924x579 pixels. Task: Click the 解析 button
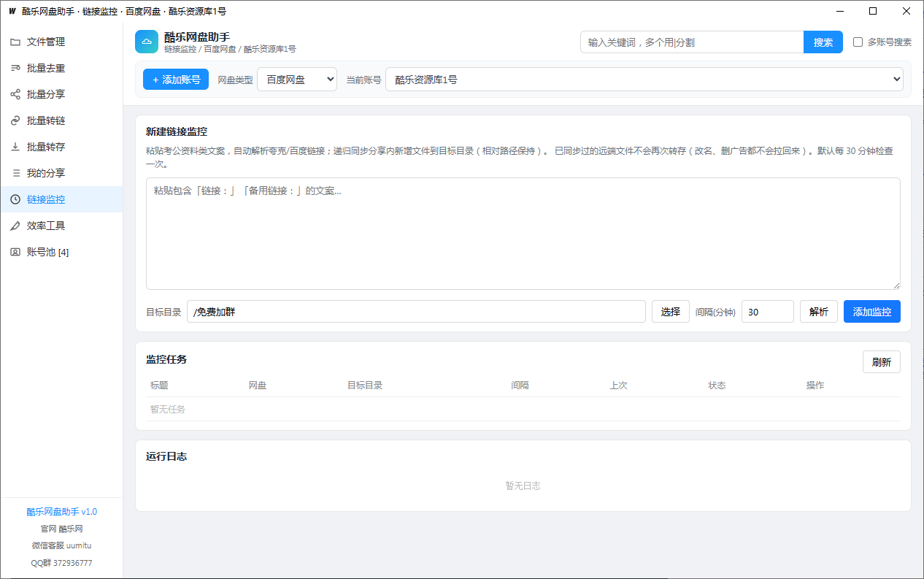pos(819,312)
